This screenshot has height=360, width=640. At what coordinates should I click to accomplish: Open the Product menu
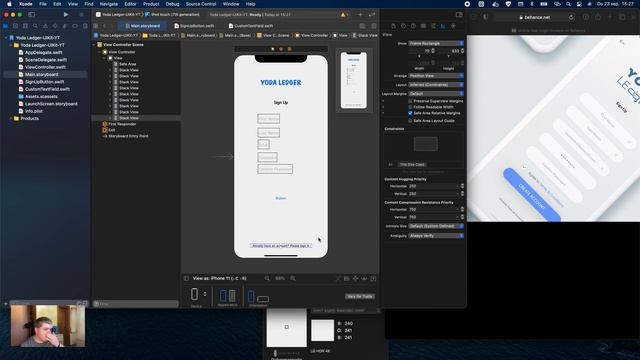click(151, 4)
